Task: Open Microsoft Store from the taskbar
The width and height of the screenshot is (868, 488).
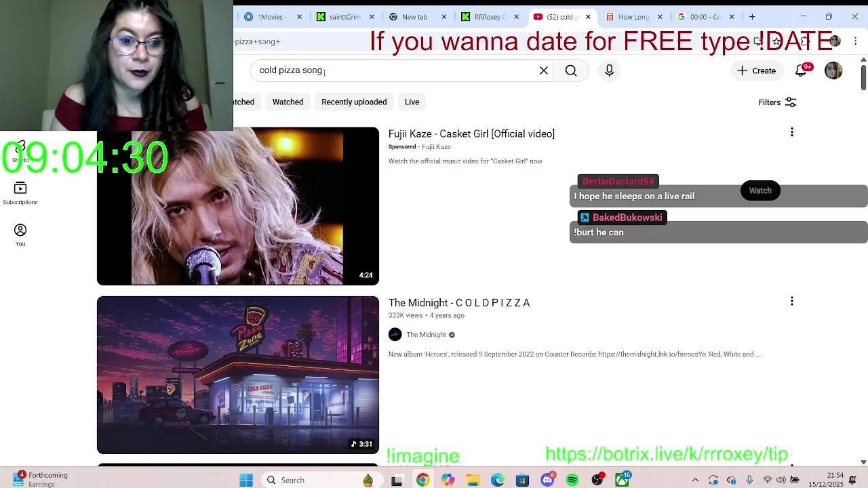Action: [x=522, y=480]
